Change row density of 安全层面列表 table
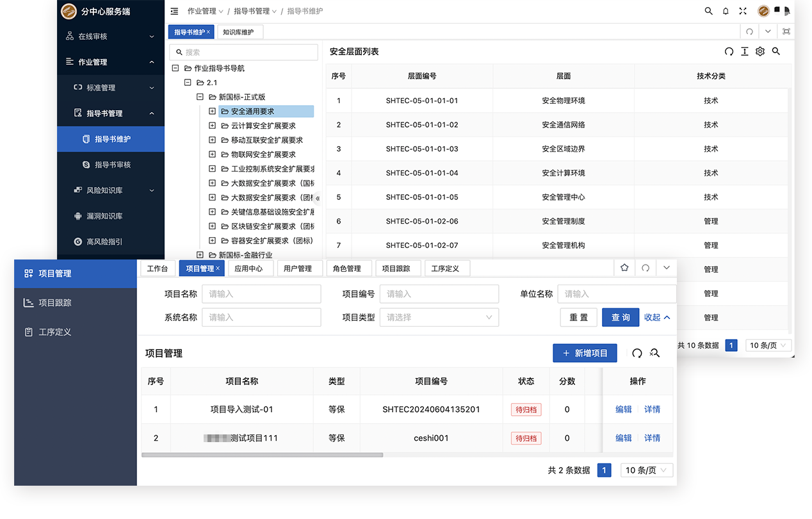This screenshot has width=812, height=519. (x=744, y=51)
